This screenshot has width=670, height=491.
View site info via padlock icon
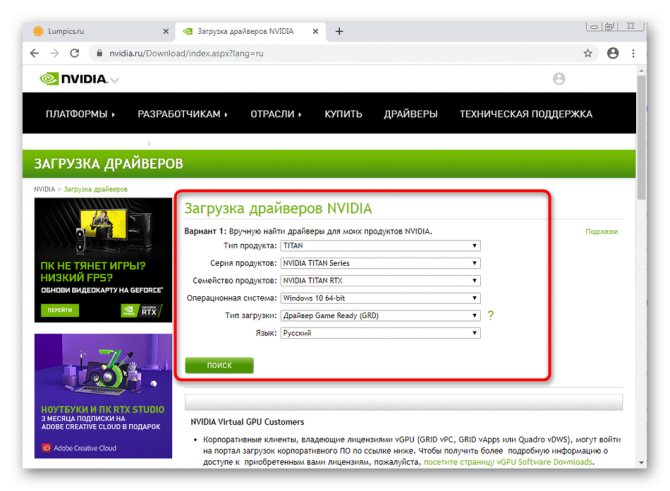(x=99, y=53)
